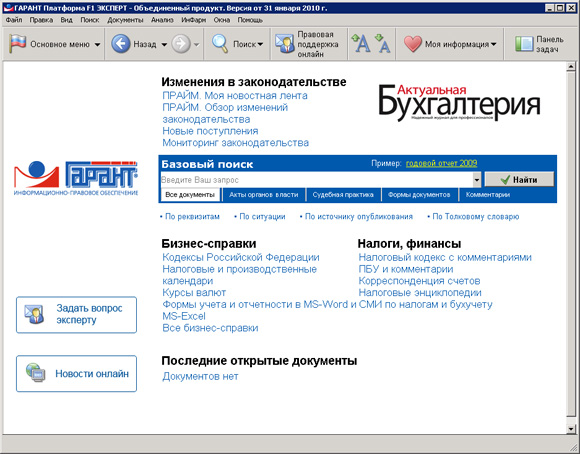This screenshot has width=580, height=454.
Task: Click the magnifying glass Search icon
Action: 220,44
